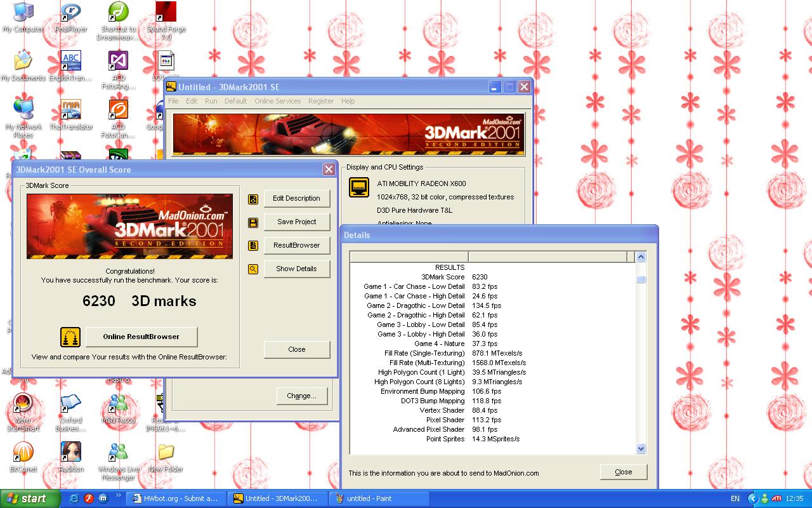812x508 pixels.
Task: Click the Pixel Shader 113.2 fps row
Action: (x=493, y=420)
